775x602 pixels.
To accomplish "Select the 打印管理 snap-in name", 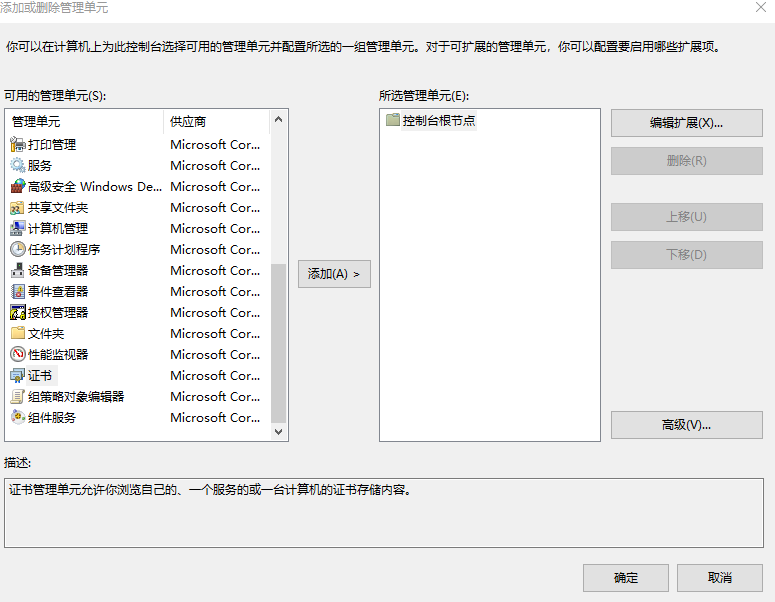I will pos(52,144).
